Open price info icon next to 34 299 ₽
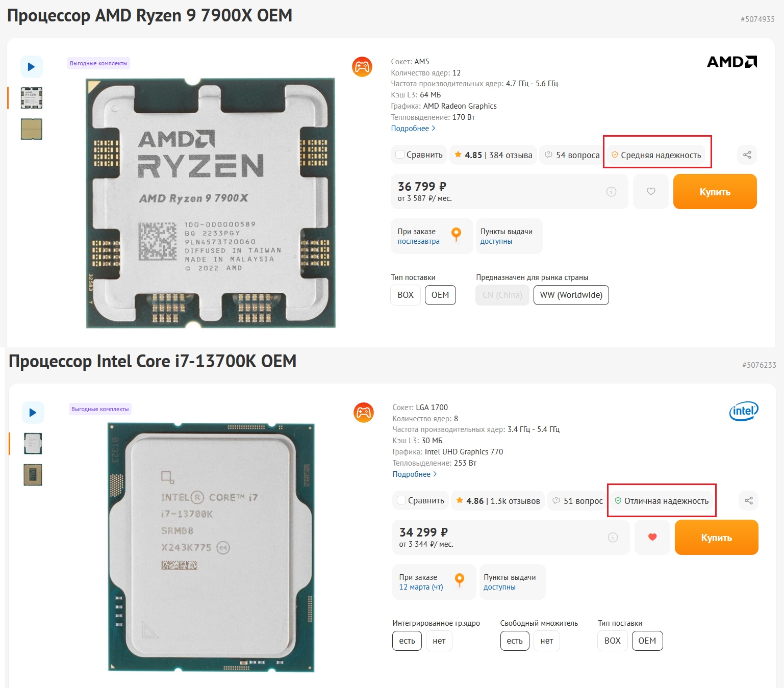Screen dimensions: 784x688 tap(613, 538)
